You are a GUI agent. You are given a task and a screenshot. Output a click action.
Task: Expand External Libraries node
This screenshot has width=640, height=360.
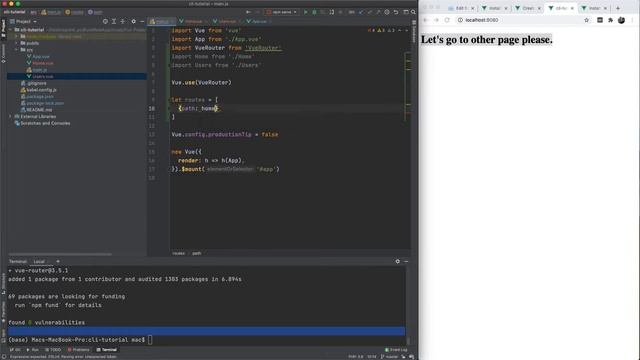[x=11, y=116]
